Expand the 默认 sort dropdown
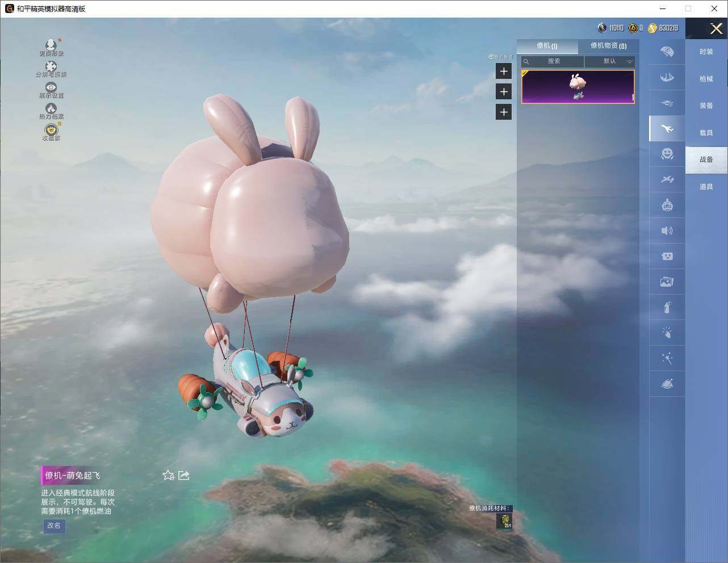Image resolution: width=728 pixels, height=563 pixels. coord(610,61)
